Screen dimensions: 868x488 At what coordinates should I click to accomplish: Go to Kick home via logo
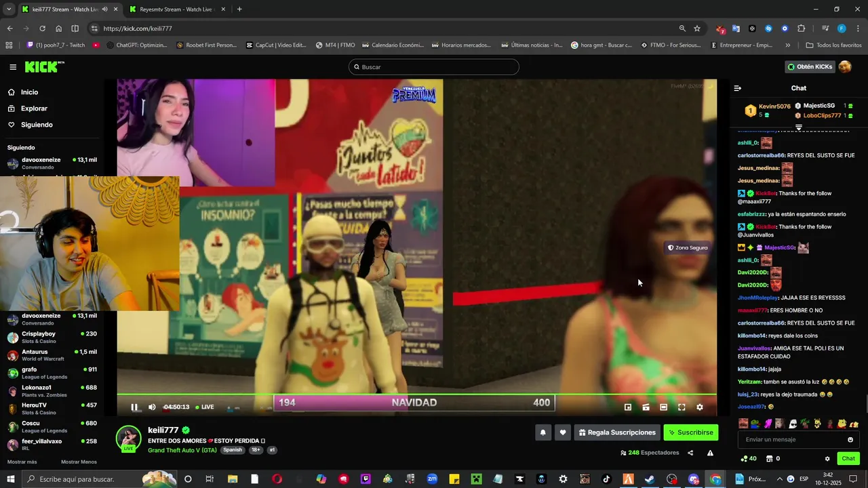coord(44,66)
